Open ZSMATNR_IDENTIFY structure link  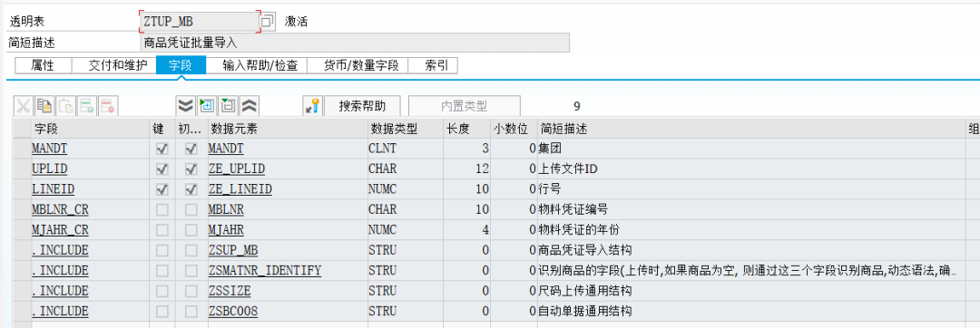[264, 271]
